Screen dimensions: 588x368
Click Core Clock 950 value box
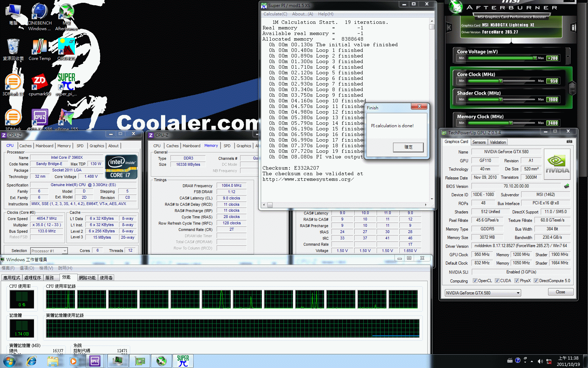[x=553, y=81]
